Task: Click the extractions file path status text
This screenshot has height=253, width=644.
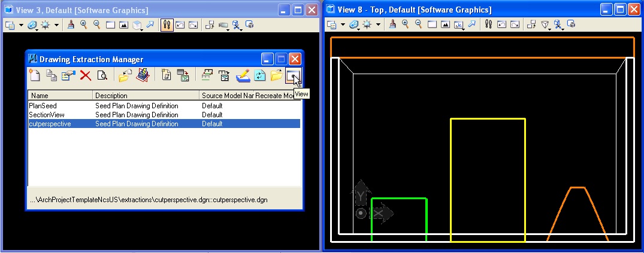Action: (149, 200)
